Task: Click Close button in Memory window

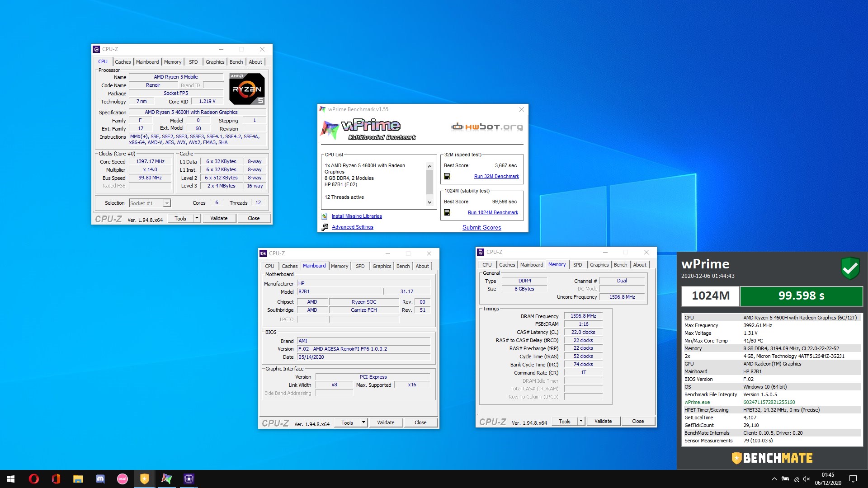Action: click(x=638, y=421)
